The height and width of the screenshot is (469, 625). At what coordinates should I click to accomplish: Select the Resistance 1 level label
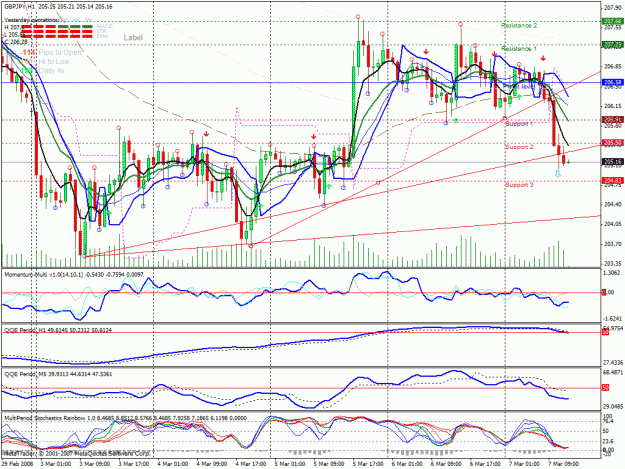point(519,49)
